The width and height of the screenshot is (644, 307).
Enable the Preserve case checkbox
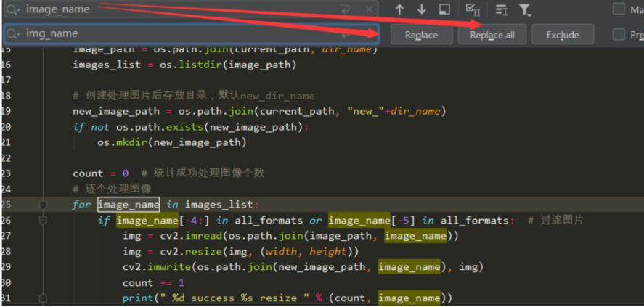tap(619, 35)
